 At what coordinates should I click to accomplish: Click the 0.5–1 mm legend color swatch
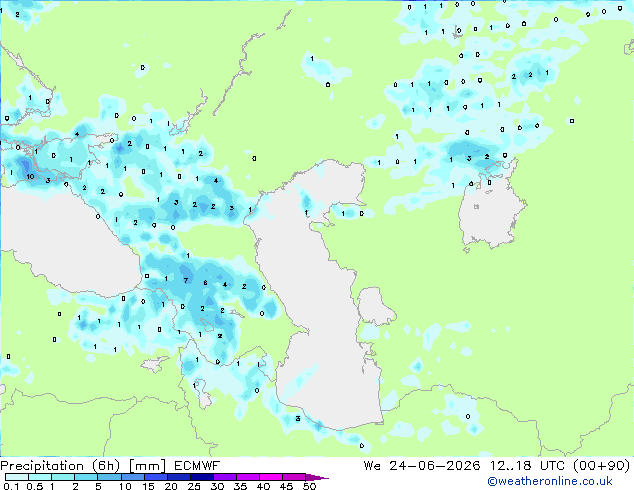coord(40,477)
